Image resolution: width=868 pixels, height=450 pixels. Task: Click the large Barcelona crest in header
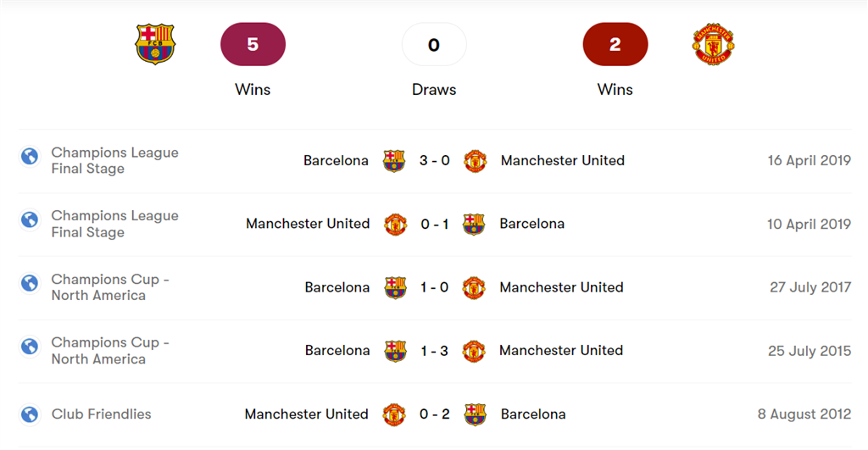tap(155, 44)
